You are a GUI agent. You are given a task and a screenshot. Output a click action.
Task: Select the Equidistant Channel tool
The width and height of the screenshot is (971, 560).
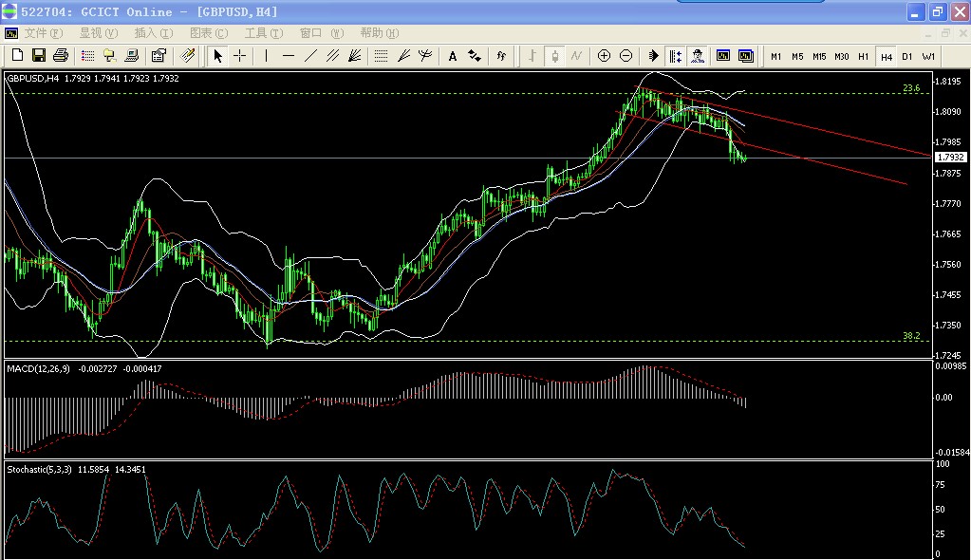[x=332, y=56]
